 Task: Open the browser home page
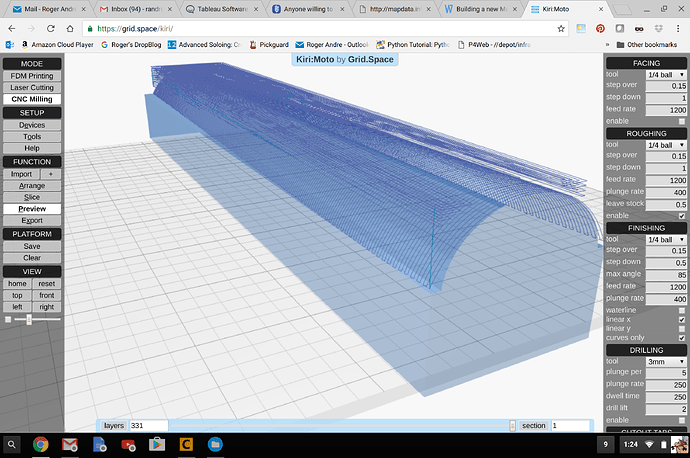[x=70, y=29]
